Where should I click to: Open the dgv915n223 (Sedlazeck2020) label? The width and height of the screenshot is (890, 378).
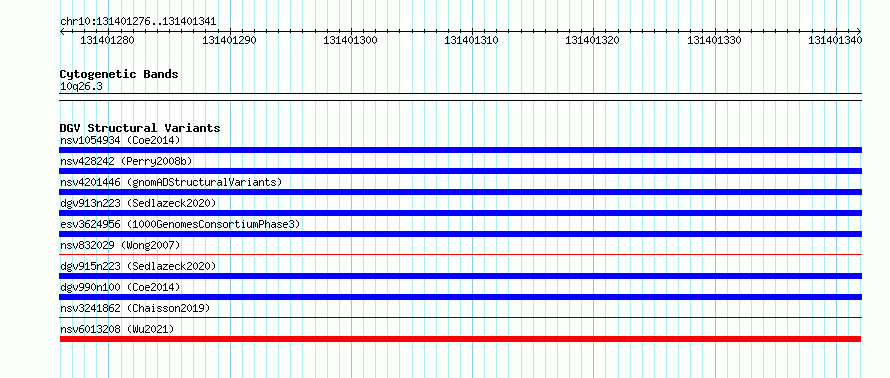click(138, 266)
